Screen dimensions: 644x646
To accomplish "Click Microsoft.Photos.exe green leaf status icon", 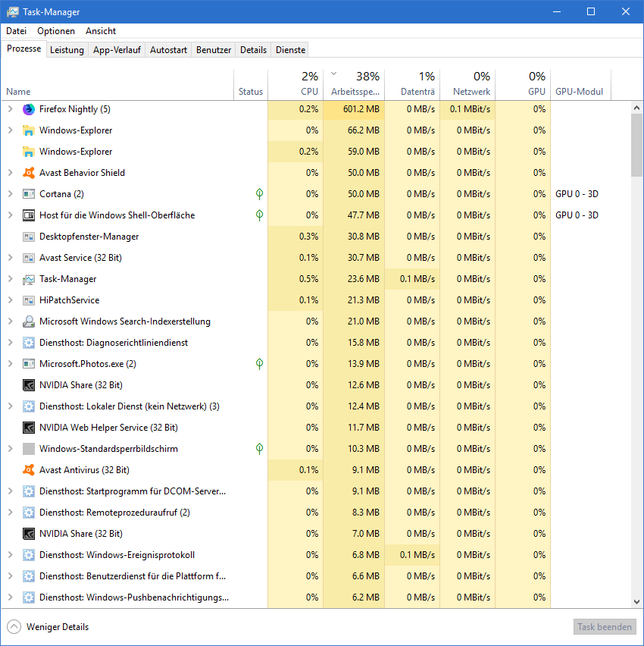I will coord(259,363).
